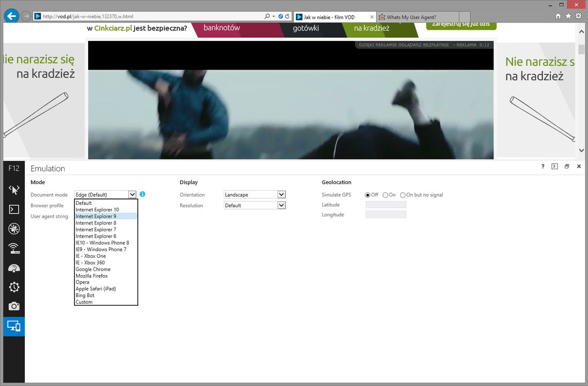The image size is (588, 386).
Task: Unpin the developer tools pane
Action: pyautogui.click(x=567, y=166)
